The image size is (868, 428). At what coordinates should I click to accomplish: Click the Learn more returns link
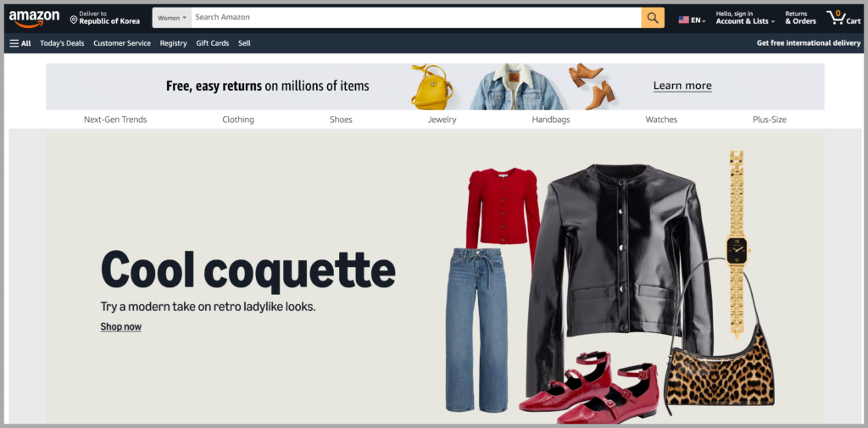pyautogui.click(x=682, y=86)
